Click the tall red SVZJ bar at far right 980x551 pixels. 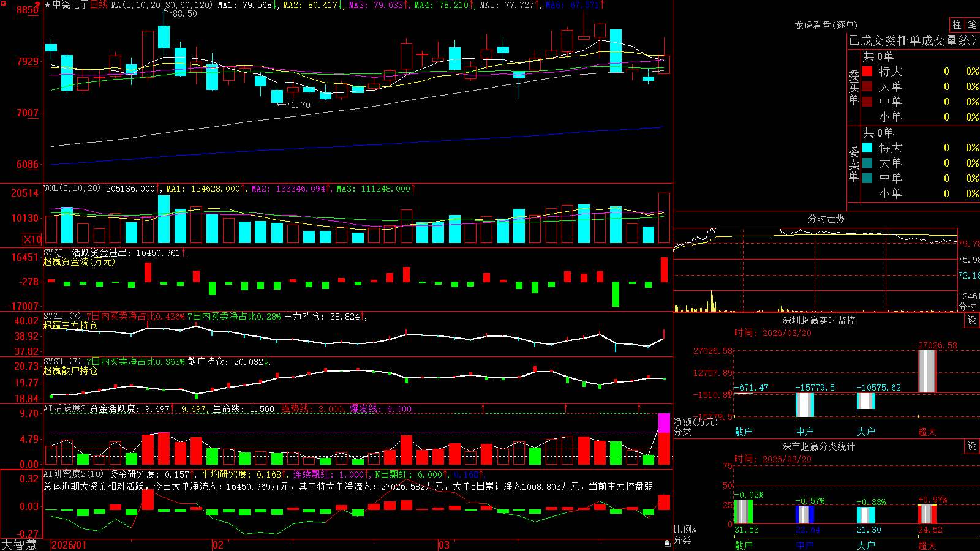tap(664, 269)
